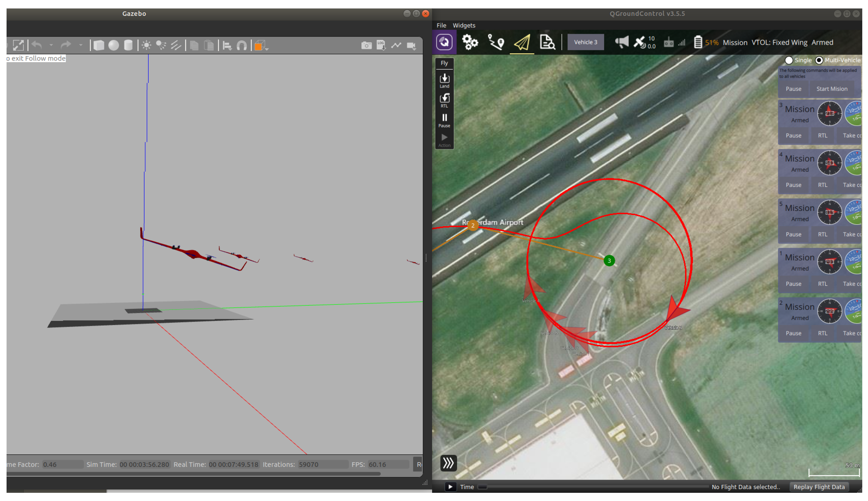Select the Multi-Vehicle radio button

coord(819,60)
